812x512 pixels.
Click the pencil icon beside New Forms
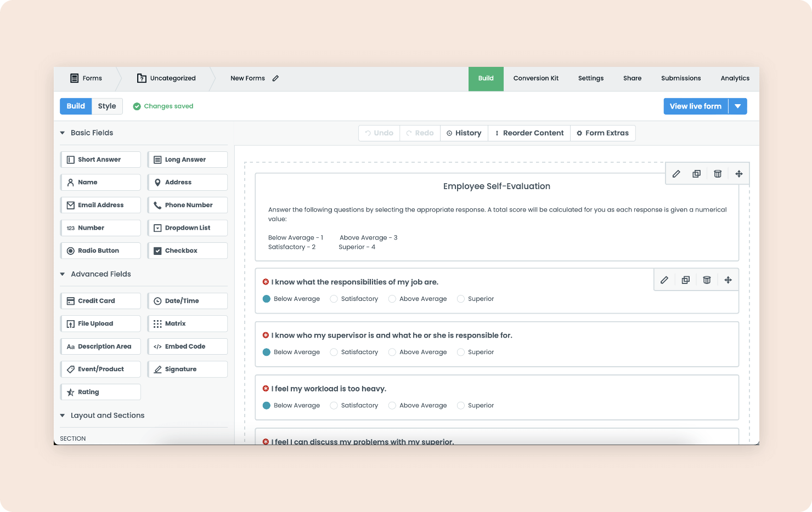point(275,78)
